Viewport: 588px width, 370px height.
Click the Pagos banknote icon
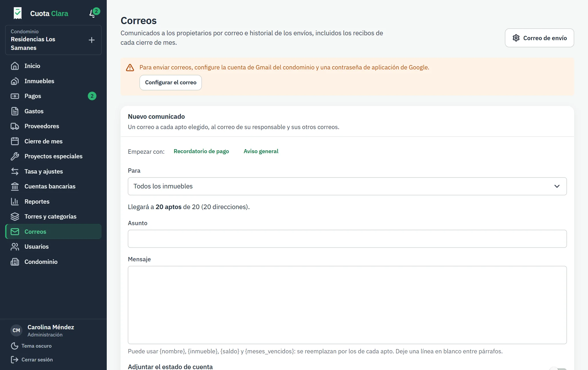15,96
